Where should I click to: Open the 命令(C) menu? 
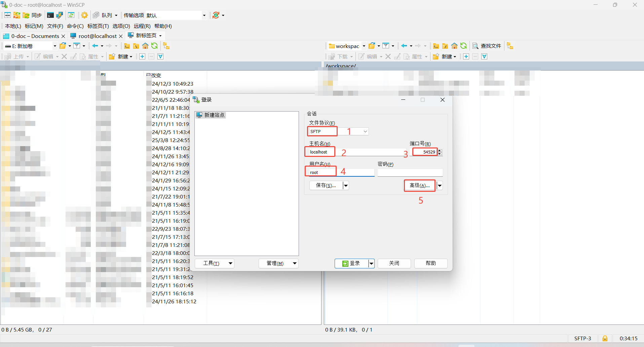75,26
